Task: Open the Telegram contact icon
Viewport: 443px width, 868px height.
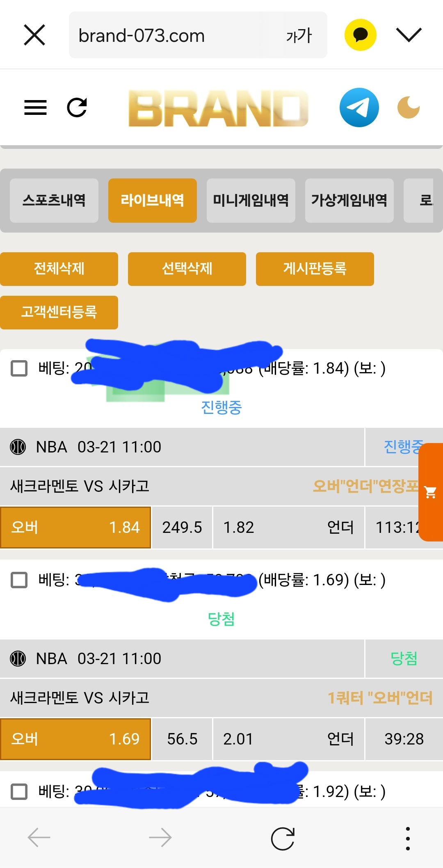Action: tap(359, 107)
